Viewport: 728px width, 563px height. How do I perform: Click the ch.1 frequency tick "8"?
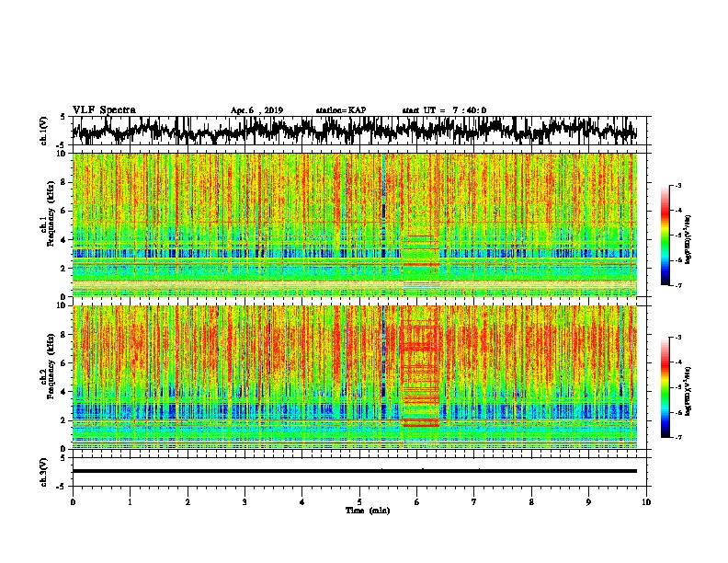(64, 182)
